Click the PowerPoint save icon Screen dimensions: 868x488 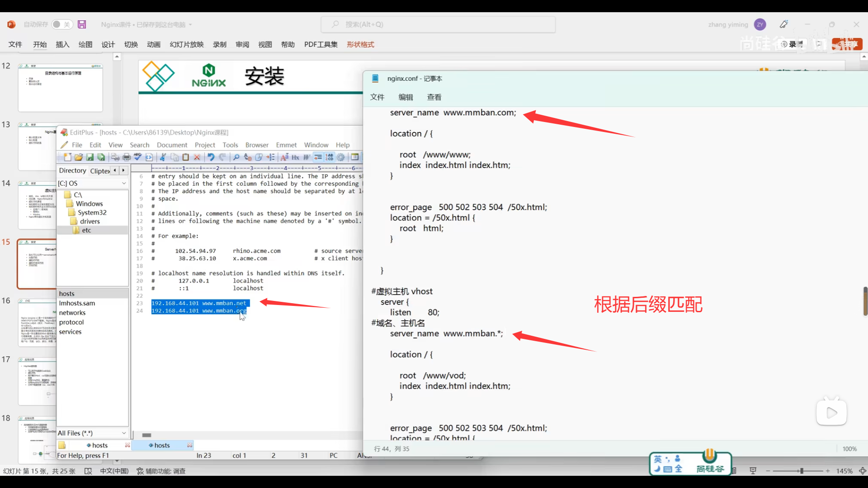82,24
